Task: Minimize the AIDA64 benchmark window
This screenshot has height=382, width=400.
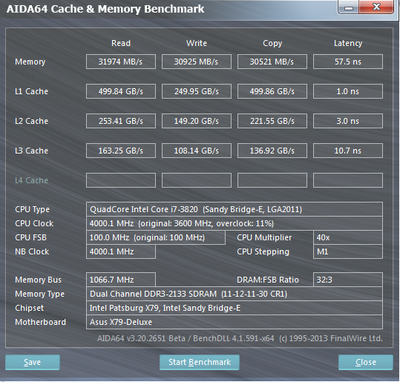Action: 348,7
